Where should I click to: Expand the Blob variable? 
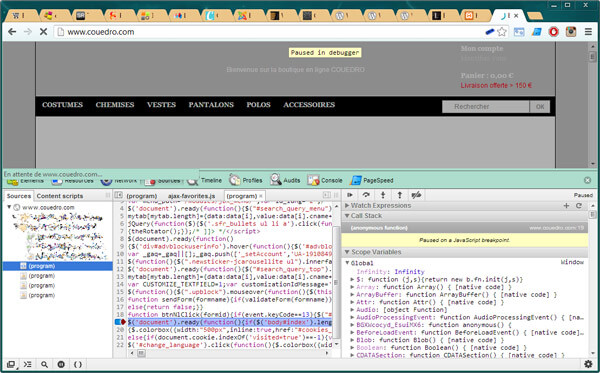[x=352, y=340]
